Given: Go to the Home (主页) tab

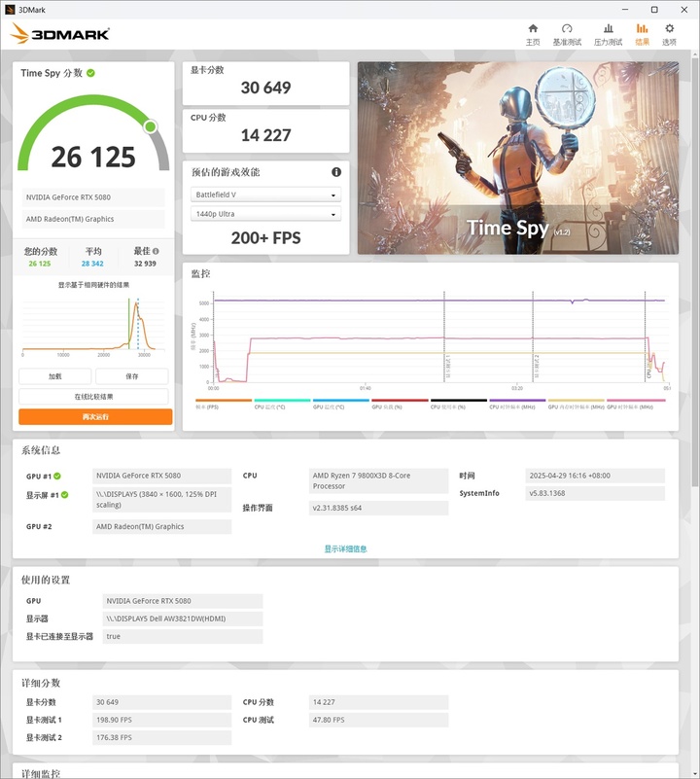Looking at the screenshot, I should tap(533, 34).
